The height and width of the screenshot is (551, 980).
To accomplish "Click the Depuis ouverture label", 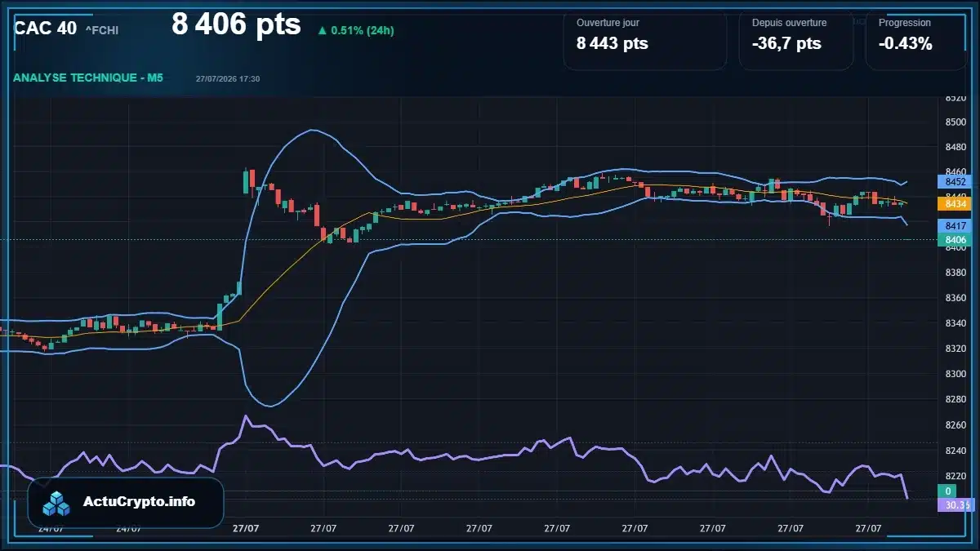I will (x=789, y=23).
